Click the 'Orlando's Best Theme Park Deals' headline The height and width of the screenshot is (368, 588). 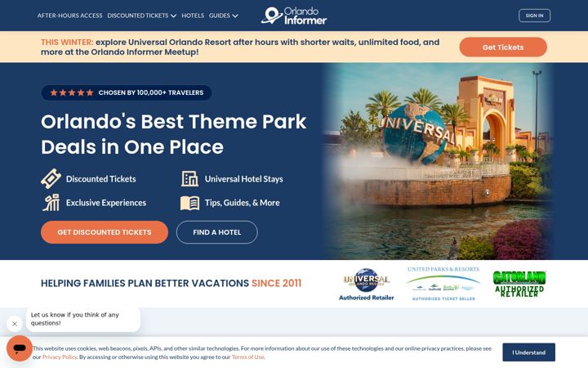click(174, 134)
